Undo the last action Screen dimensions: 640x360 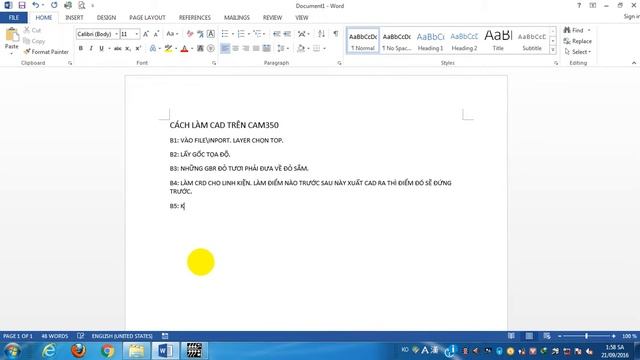pos(36,5)
